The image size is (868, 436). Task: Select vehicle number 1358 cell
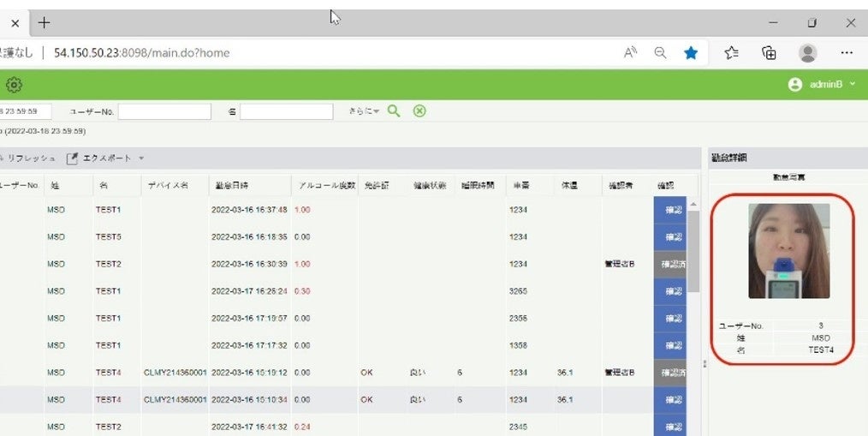click(x=518, y=346)
